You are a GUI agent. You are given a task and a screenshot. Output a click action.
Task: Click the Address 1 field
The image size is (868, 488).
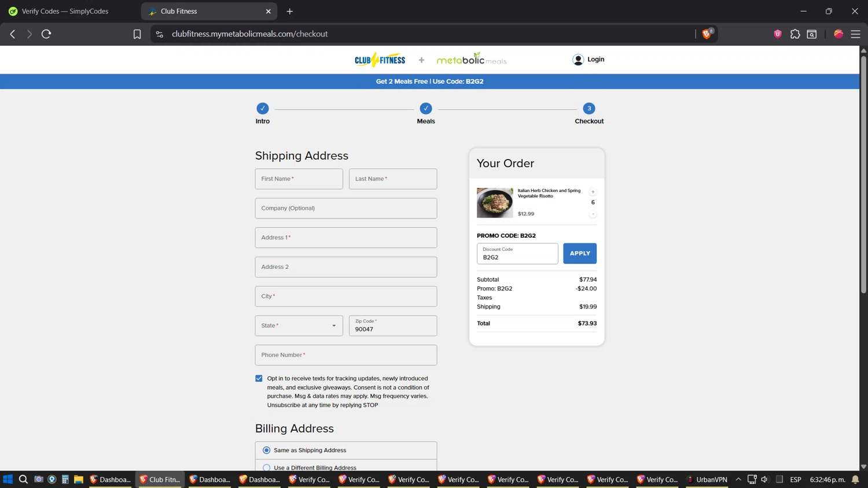point(346,238)
